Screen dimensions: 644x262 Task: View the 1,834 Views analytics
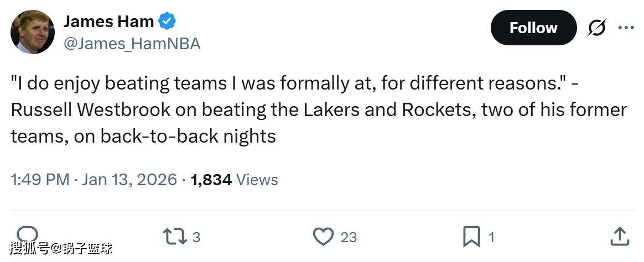pos(234,180)
